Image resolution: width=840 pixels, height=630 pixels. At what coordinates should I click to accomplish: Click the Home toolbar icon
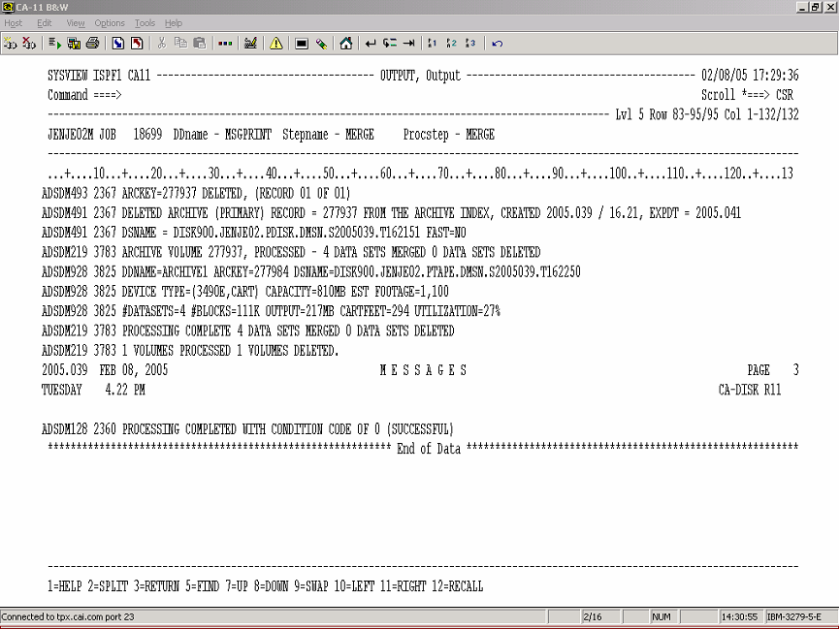[345, 43]
